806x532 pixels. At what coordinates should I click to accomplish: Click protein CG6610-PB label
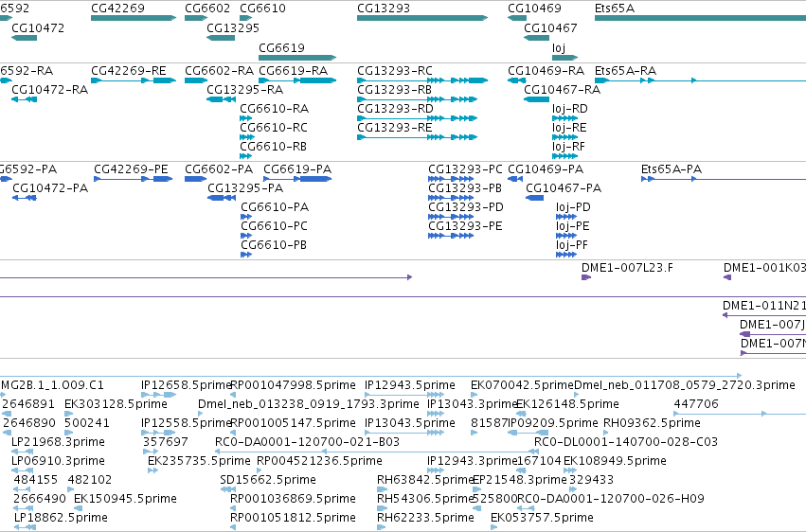[274, 245]
